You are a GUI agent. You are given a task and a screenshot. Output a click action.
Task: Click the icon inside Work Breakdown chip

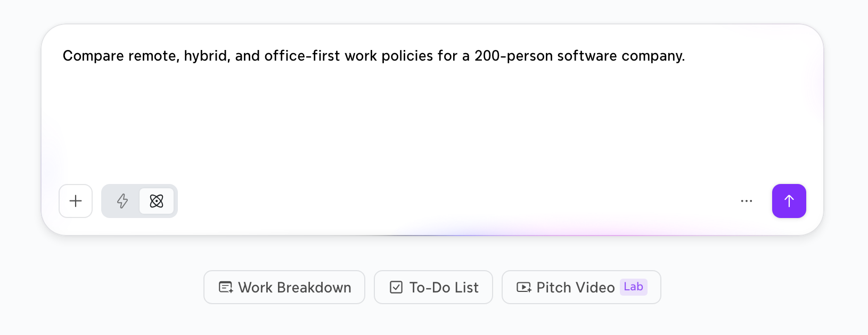tap(226, 287)
